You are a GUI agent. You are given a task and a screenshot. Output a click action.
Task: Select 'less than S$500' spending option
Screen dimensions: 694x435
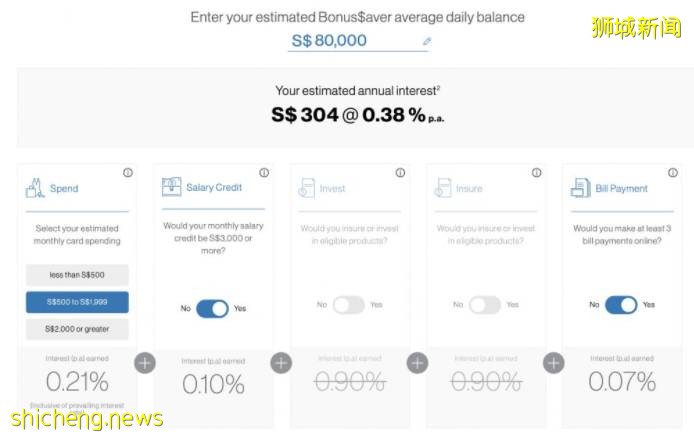tap(77, 275)
